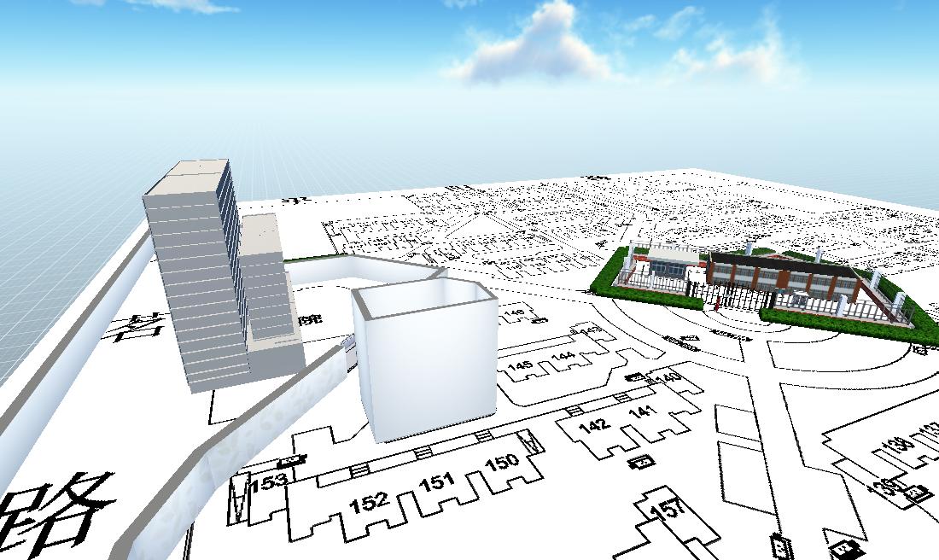
Task: Click the map symbol next to plot 139
Action: [918, 493]
